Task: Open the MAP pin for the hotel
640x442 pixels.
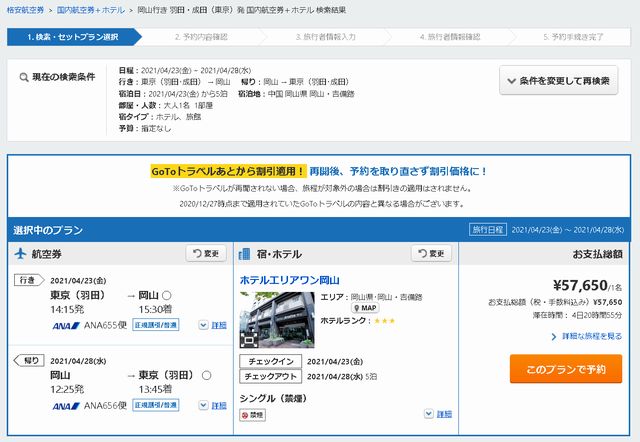Action: [365, 308]
